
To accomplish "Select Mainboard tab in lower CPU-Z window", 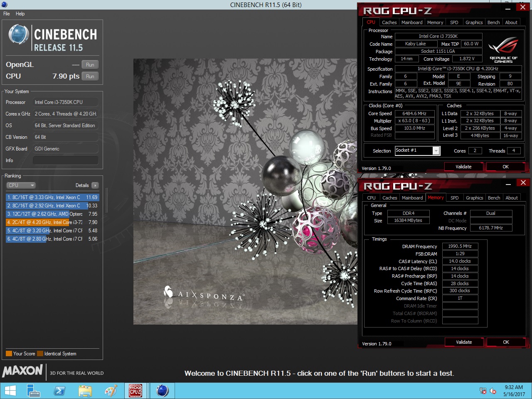I will 412,198.
